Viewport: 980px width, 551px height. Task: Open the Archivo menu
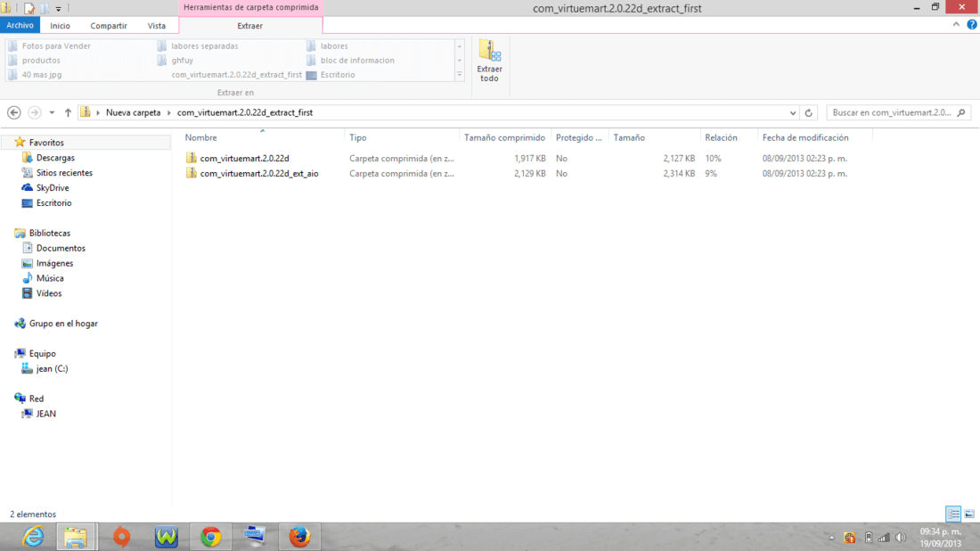(x=20, y=25)
